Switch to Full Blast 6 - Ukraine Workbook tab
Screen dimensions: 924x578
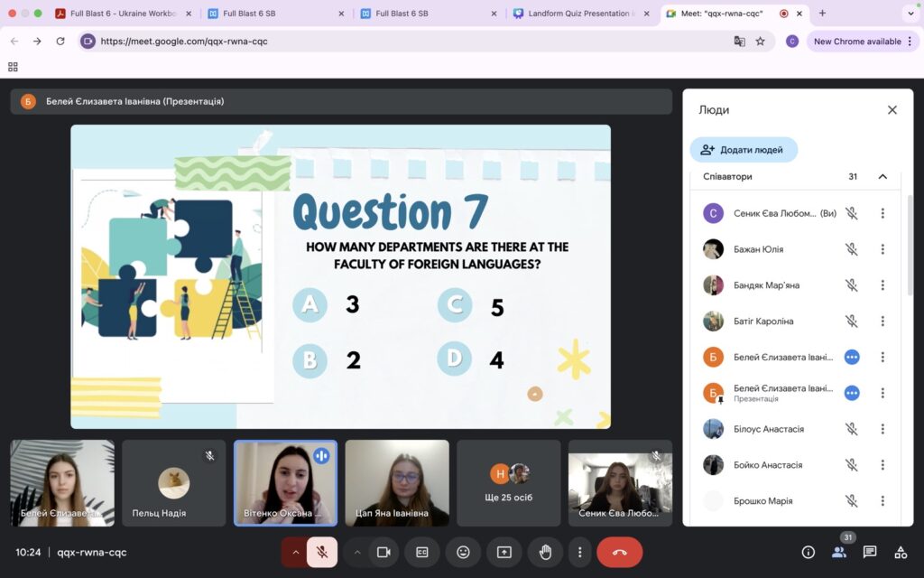click(x=125, y=13)
